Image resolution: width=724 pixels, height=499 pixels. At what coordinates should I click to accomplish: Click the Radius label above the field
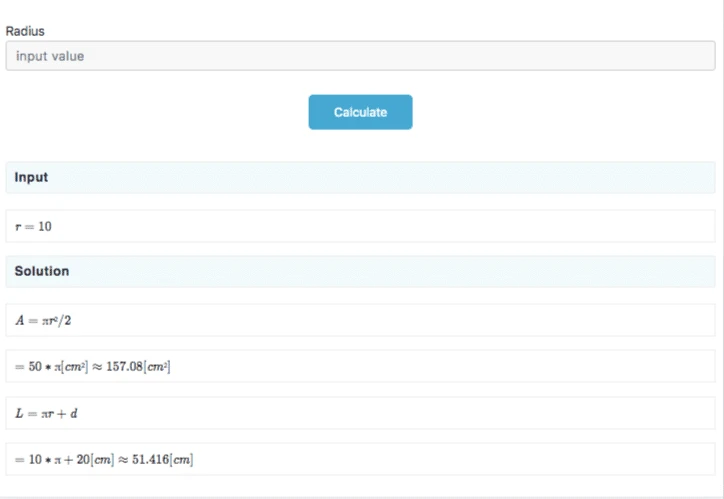click(x=25, y=31)
